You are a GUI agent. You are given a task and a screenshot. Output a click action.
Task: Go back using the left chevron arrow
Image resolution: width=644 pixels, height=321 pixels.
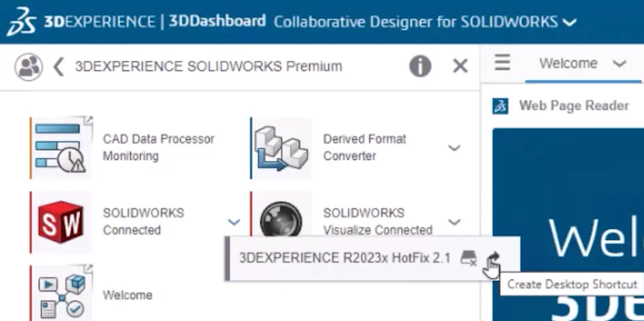point(59,67)
